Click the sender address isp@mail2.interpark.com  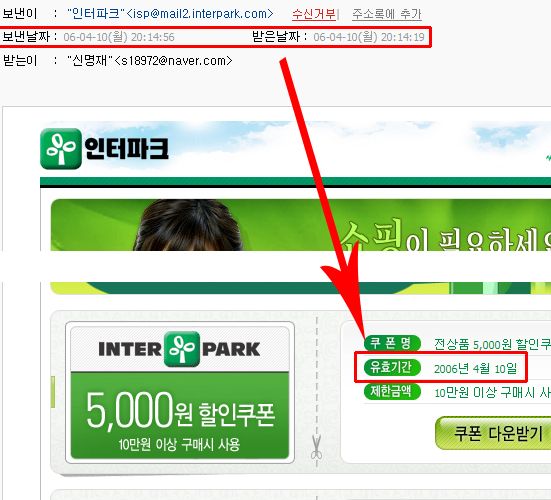pyautogui.click(x=199, y=14)
